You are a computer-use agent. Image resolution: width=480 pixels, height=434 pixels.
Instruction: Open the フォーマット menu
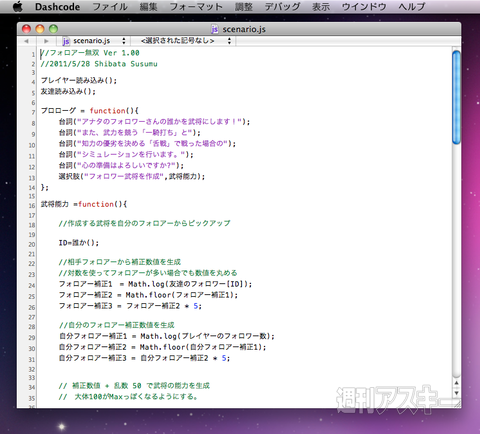196,7
